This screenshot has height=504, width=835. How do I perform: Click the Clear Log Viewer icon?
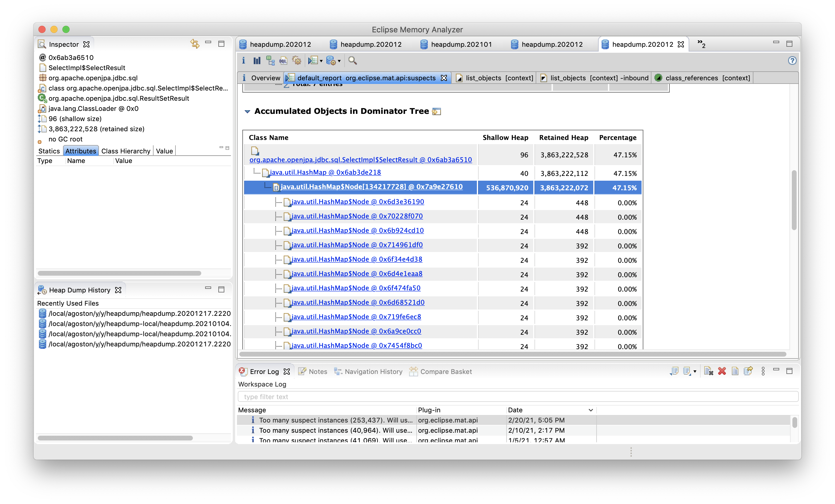(x=709, y=371)
